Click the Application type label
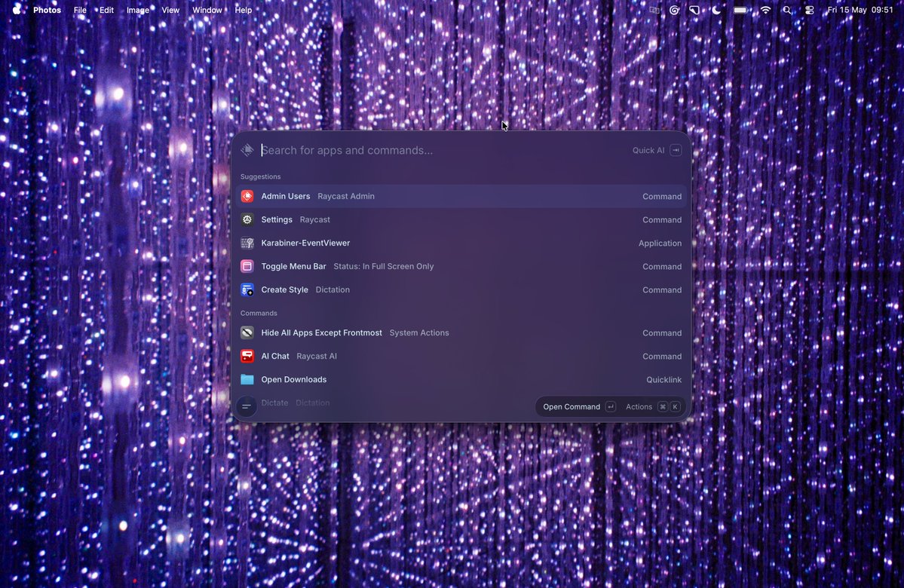Image resolution: width=904 pixels, height=588 pixels. pyautogui.click(x=660, y=243)
